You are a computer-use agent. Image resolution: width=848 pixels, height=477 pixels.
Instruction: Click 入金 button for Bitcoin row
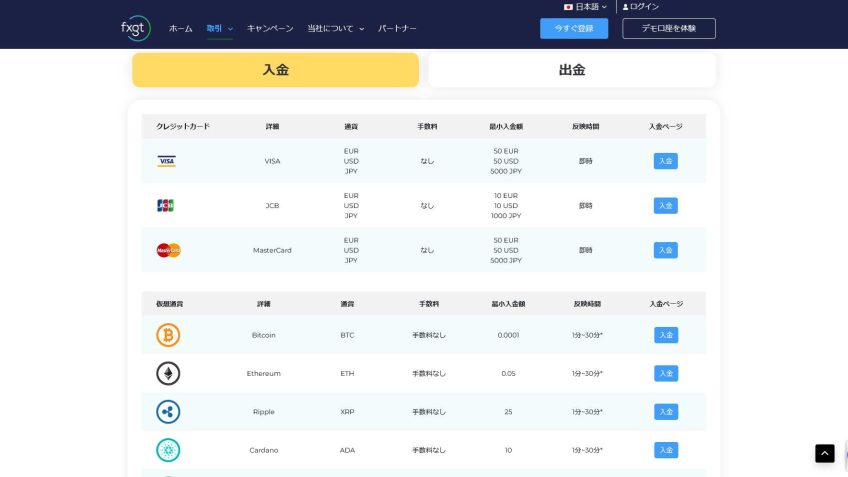pos(666,335)
